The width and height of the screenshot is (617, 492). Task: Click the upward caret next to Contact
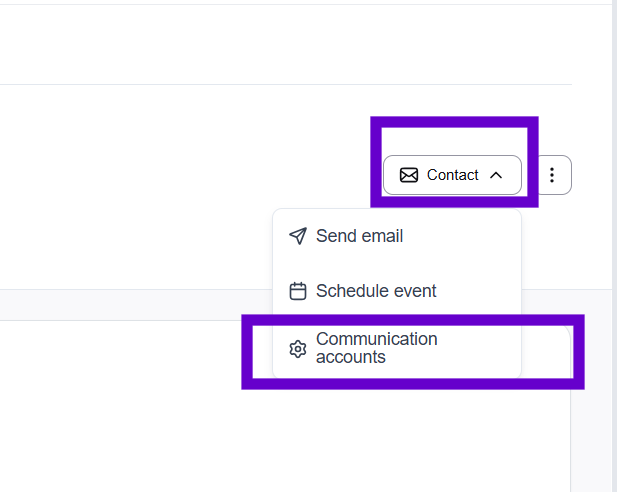(x=496, y=175)
